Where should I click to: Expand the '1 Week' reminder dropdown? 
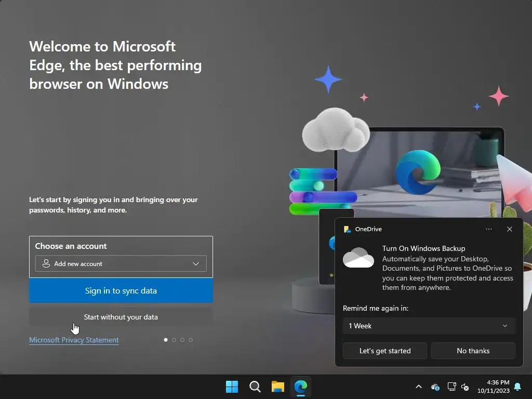click(x=429, y=326)
